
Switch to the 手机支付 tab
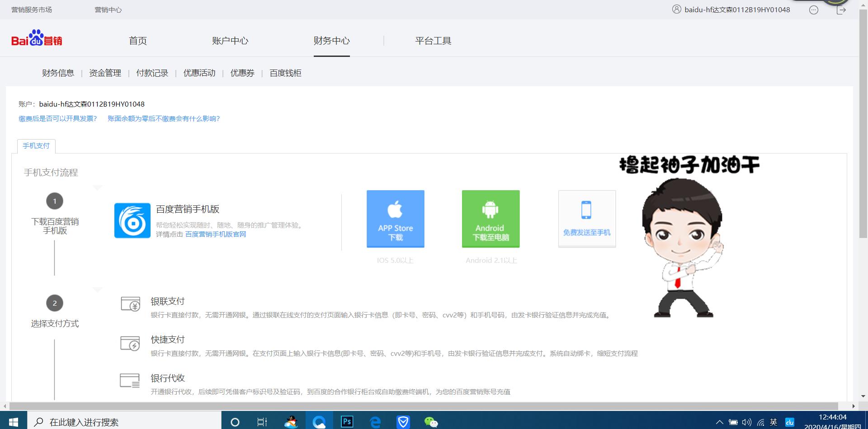point(36,145)
